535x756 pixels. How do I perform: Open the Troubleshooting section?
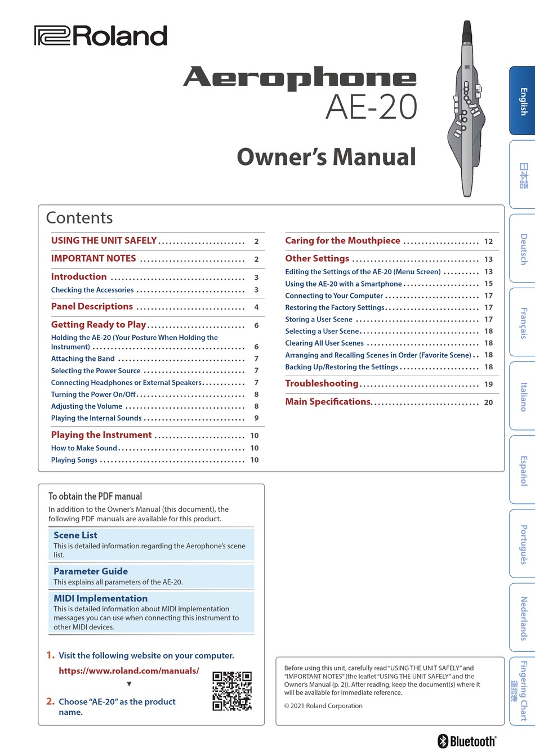[x=321, y=383]
